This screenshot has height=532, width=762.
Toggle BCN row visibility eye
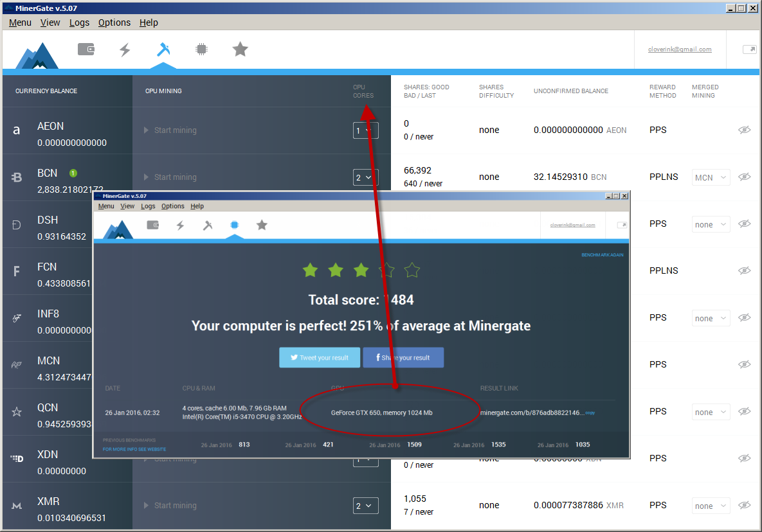coord(745,177)
